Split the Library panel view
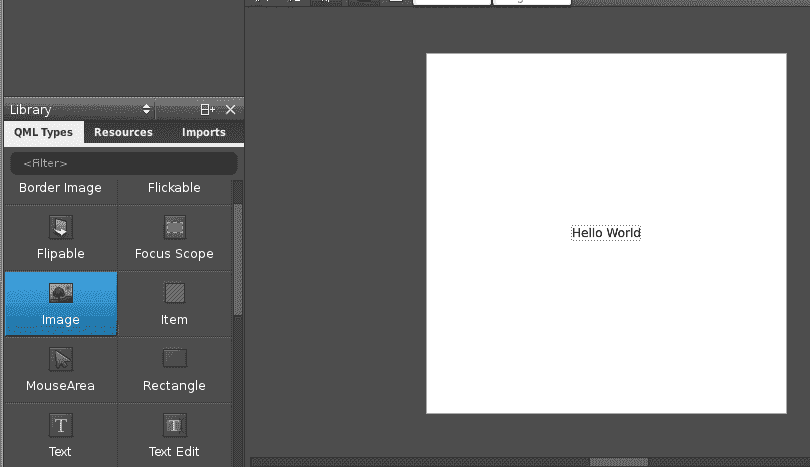 208,110
